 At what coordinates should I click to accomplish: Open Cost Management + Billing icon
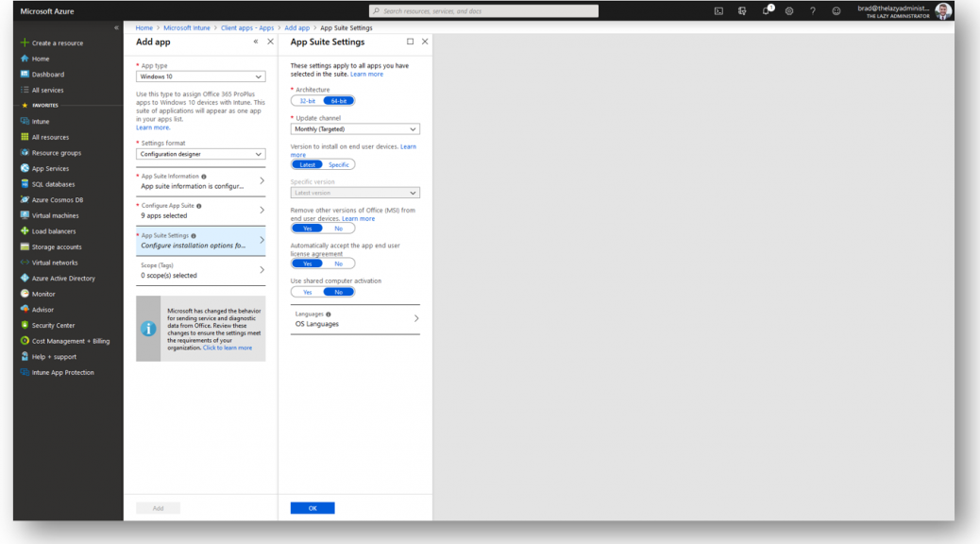pyautogui.click(x=25, y=341)
